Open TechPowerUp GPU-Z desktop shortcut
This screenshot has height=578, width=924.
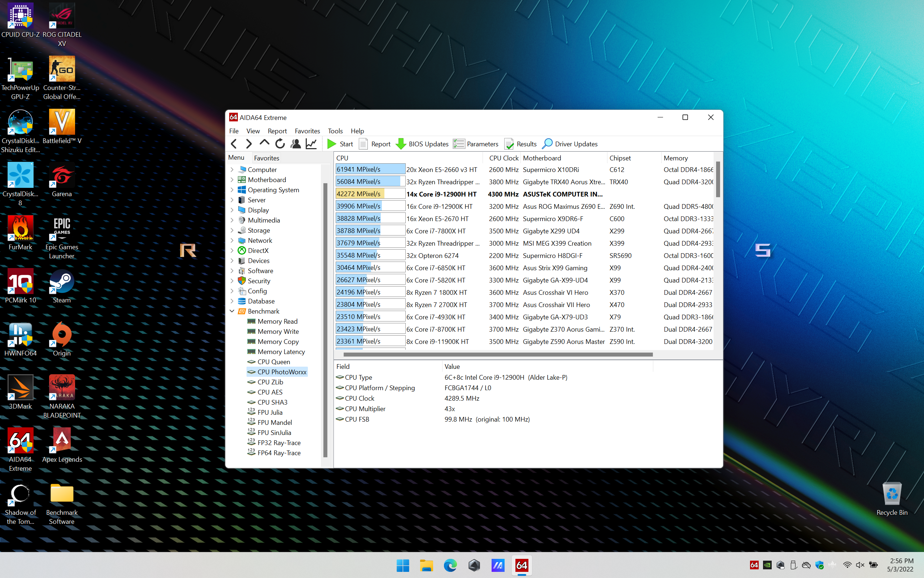click(20, 78)
